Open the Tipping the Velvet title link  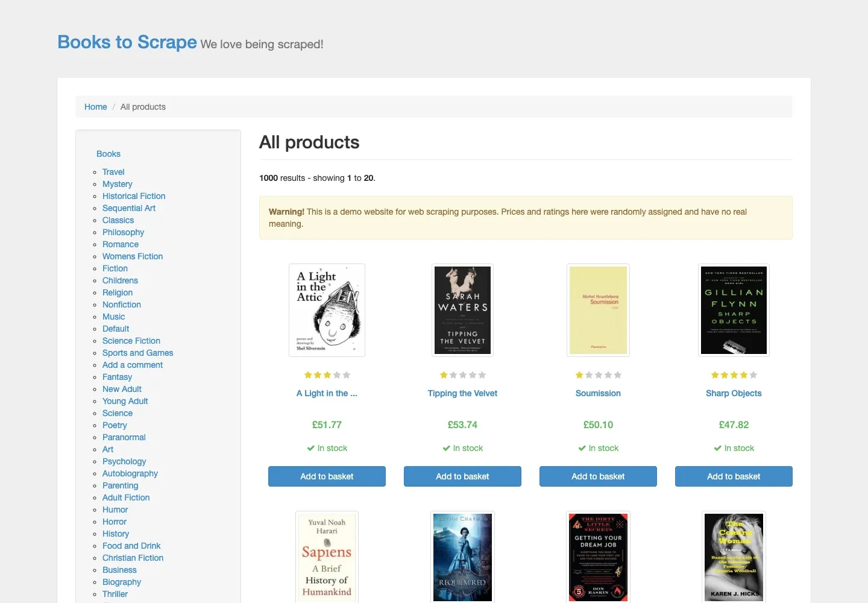click(462, 393)
